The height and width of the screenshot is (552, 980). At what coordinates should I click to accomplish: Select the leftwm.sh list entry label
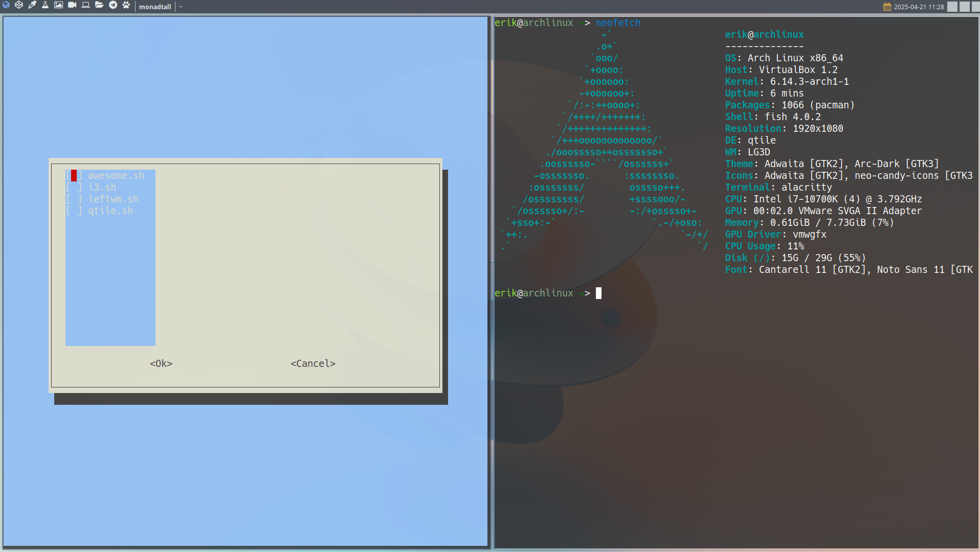point(114,199)
